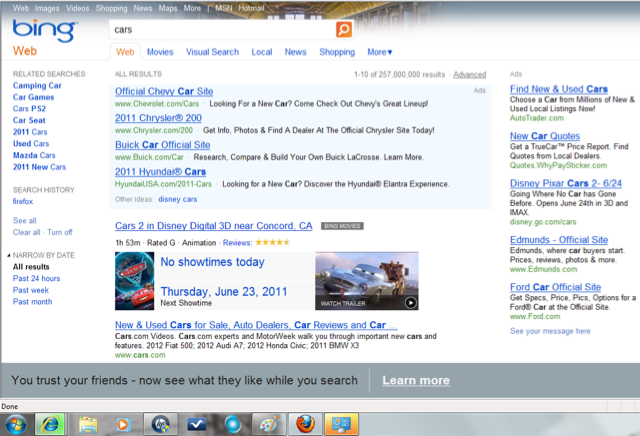Open the blue orb taskbar icon

233,425
